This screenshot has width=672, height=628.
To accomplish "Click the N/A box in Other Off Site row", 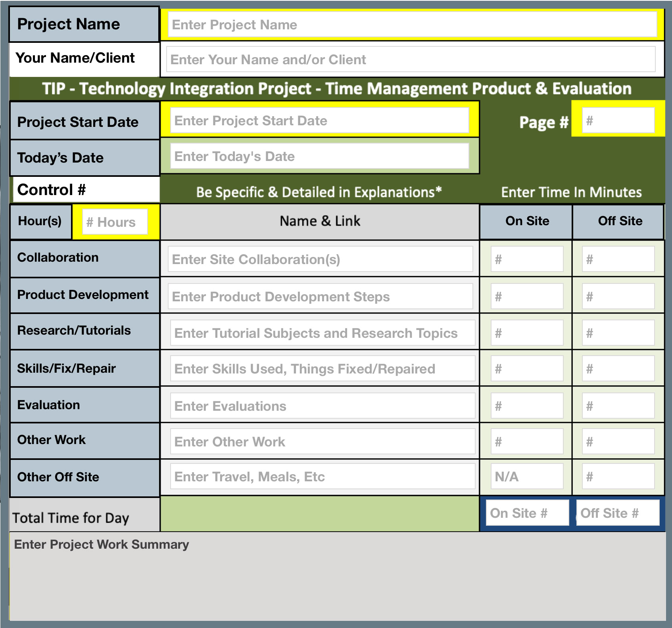I will 527,476.
